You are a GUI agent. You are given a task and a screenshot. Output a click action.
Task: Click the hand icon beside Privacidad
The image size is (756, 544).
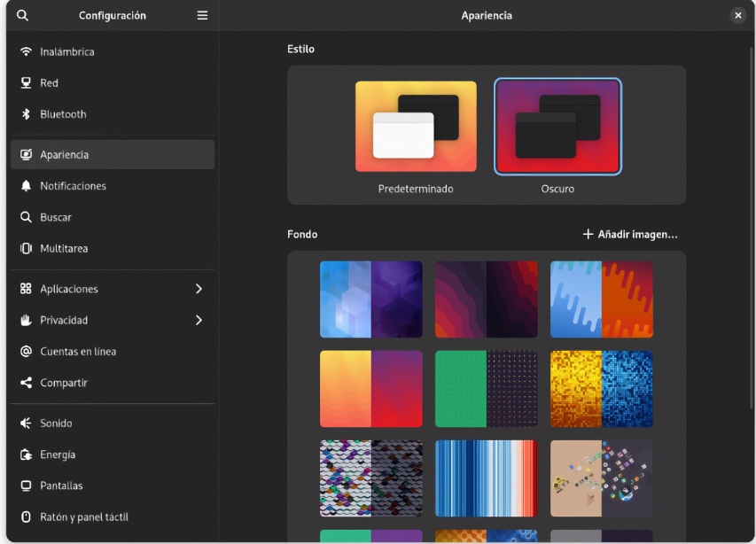(x=26, y=321)
